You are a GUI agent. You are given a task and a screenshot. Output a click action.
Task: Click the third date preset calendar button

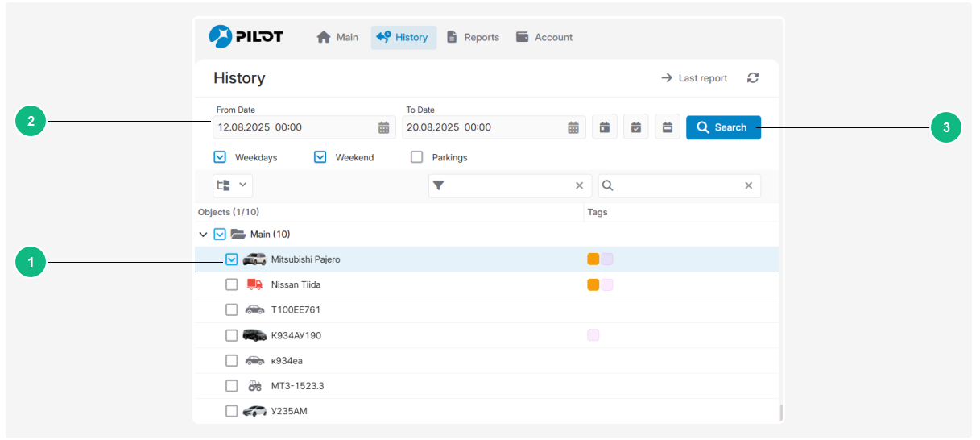point(667,127)
